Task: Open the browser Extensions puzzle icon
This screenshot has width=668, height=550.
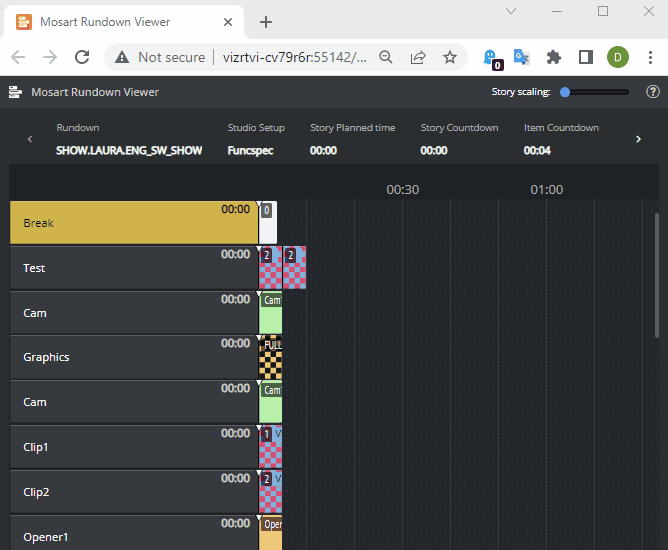Action: pos(554,57)
